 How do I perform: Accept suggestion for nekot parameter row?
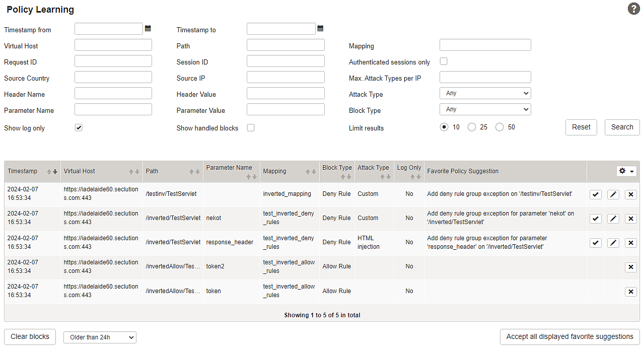point(596,219)
